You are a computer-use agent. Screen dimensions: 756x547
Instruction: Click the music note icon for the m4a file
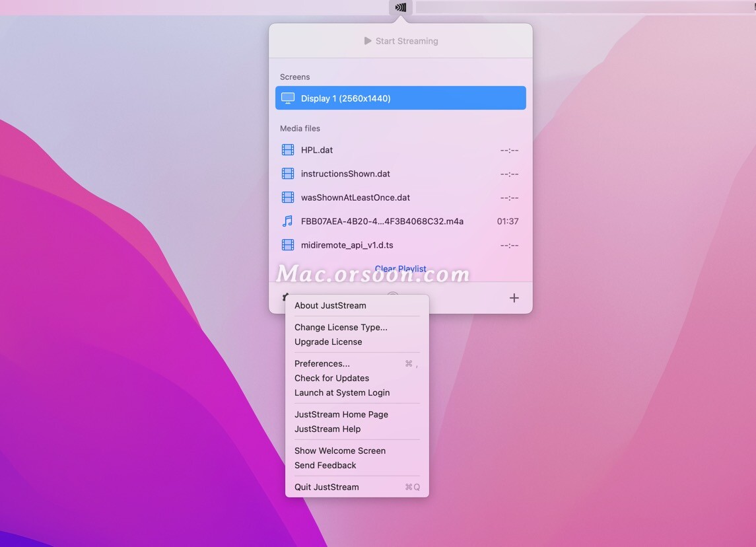pos(287,221)
